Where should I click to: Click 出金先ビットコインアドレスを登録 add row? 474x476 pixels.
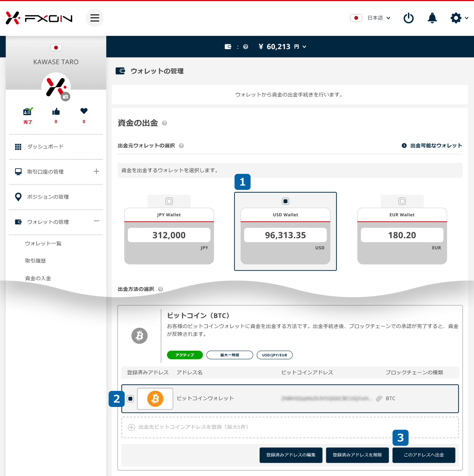coord(290,427)
